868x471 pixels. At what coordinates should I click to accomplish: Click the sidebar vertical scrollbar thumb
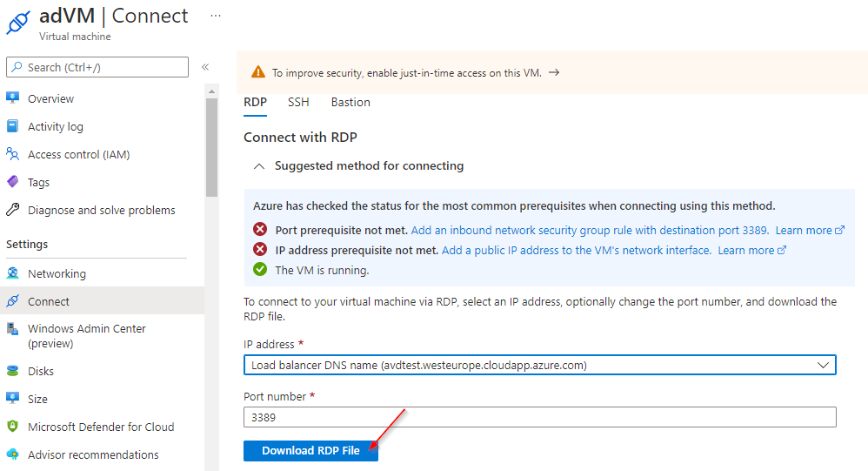pos(211,147)
